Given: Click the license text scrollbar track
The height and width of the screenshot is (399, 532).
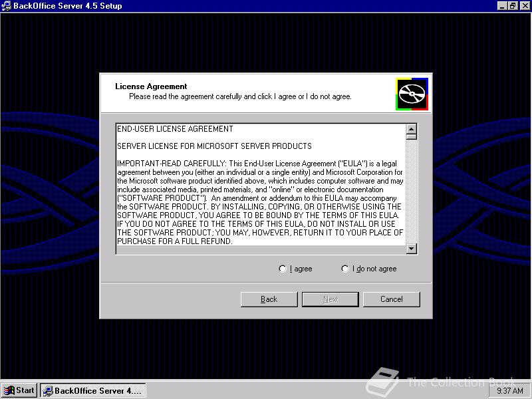Looking at the screenshot, I should 411,192.
